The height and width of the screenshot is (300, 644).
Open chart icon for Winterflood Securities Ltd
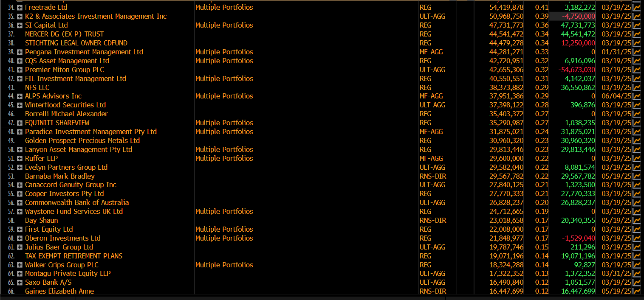click(636, 105)
